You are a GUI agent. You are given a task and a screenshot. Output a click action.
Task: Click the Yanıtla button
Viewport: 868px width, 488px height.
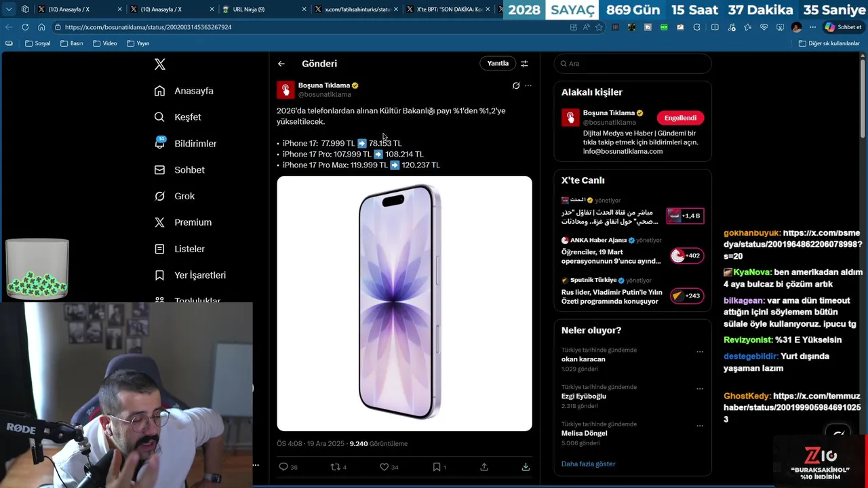click(498, 63)
